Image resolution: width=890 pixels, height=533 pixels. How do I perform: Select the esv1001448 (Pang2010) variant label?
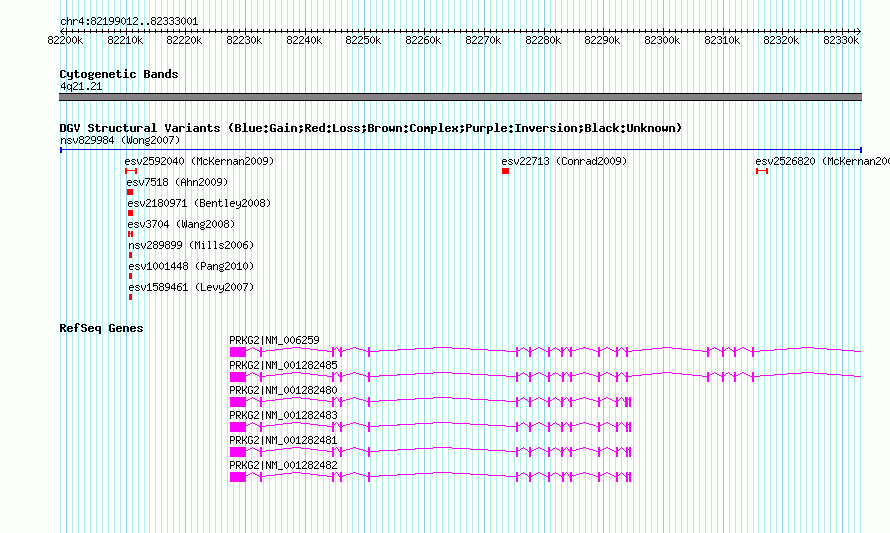pos(191,266)
